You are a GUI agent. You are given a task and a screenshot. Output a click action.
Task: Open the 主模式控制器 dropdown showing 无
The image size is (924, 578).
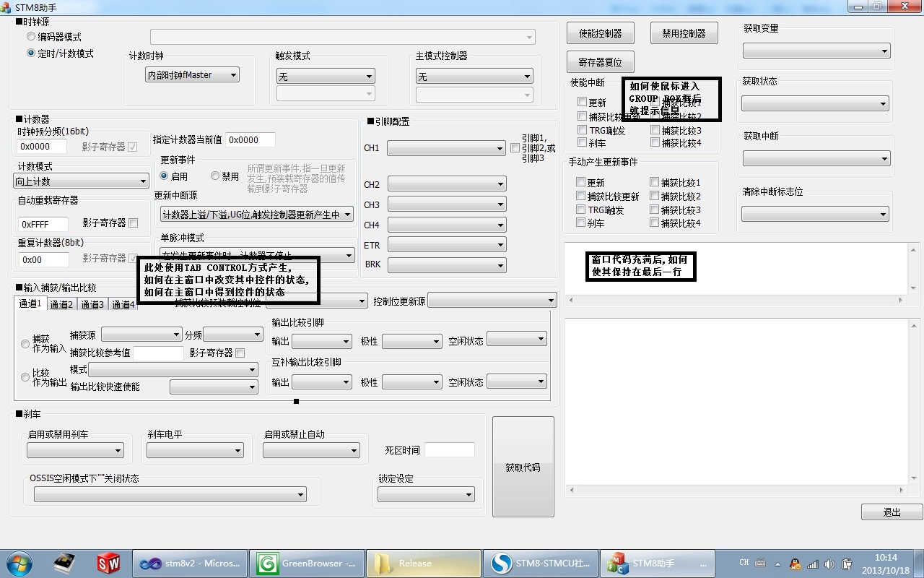[474, 76]
